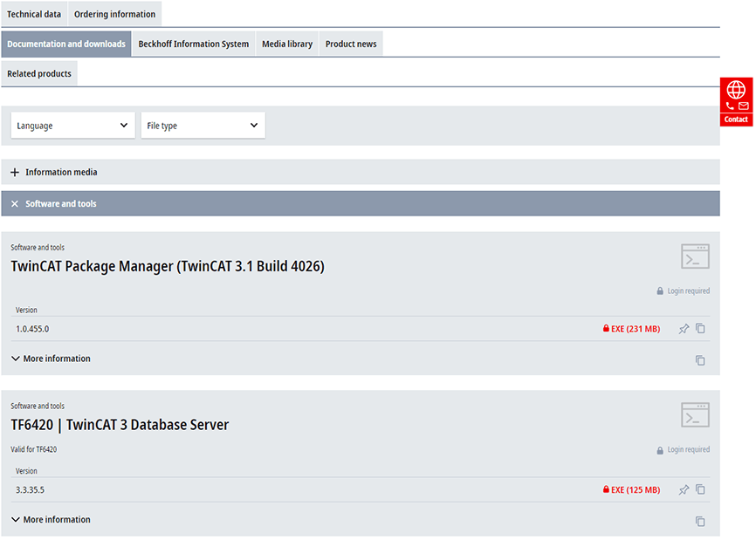Viewport: 756px width, 540px height.
Task: Pin the version 3.3.35.5 download
Action: tap(684, 490)
